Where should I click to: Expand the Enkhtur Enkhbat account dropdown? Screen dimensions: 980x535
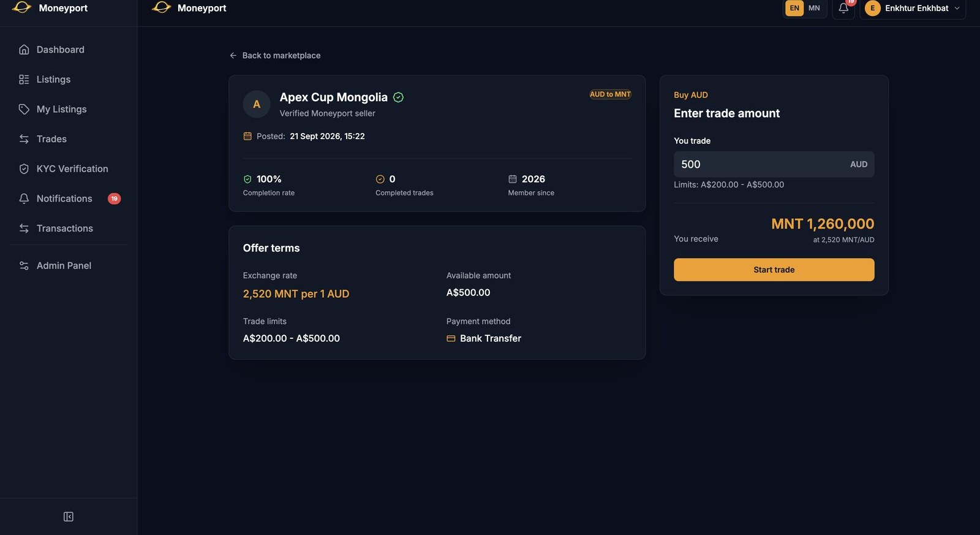[x=913, y=8]
